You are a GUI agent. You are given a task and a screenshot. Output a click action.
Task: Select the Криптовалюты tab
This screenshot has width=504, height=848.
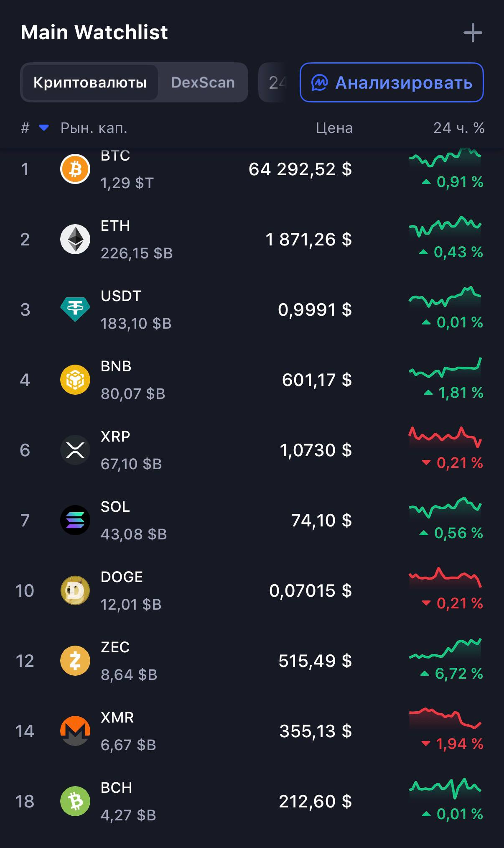point(90,82)
